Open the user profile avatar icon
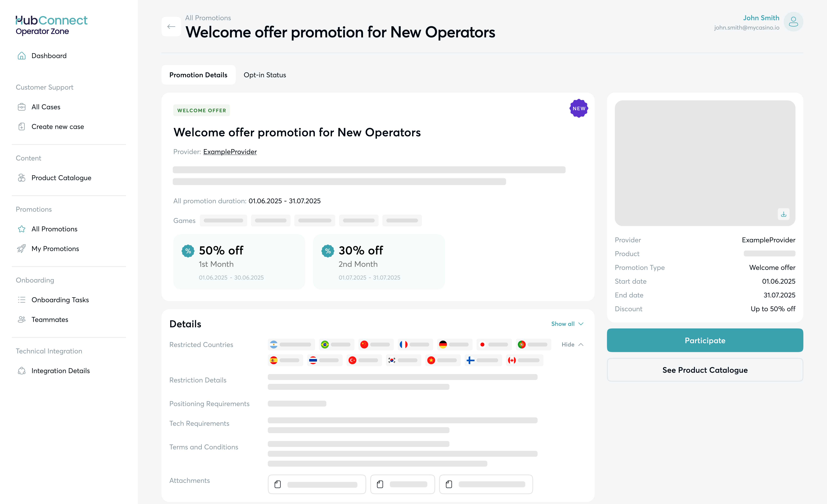Viewport: 827px width, 504px height. (793, 22)
